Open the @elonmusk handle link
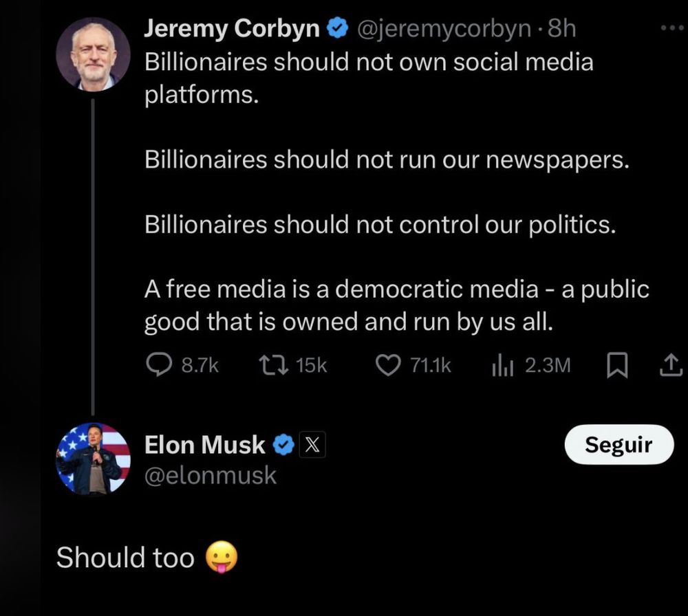Screen dimensions: 688x616 (x=211, y=475)
